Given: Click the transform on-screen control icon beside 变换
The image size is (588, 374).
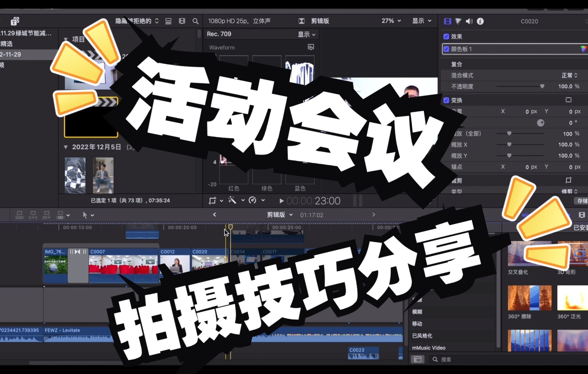Looking at the screenshot, I should 569,100.
